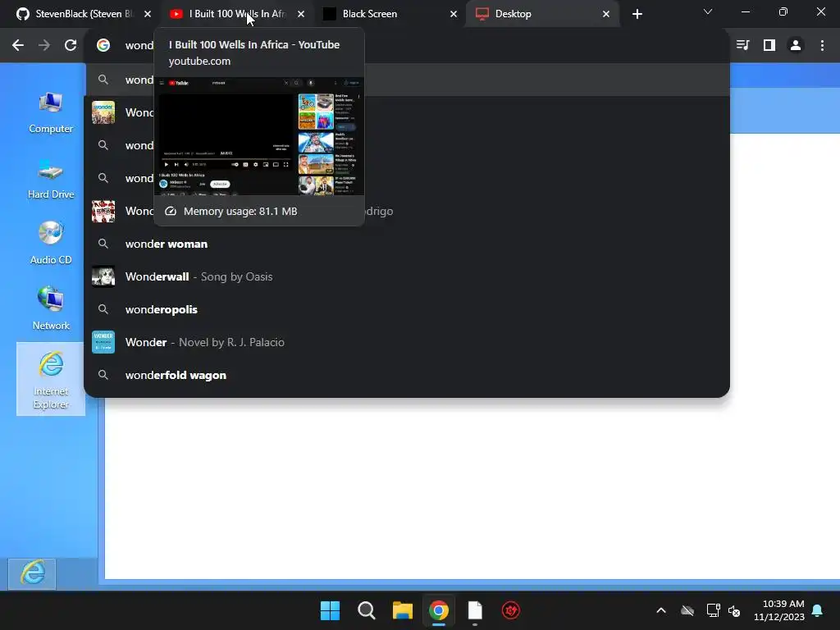This screenshot has width=840, height=630.
Task: Open the Network desktop icon
Action: pyautogui.click(x=51, y=309)
